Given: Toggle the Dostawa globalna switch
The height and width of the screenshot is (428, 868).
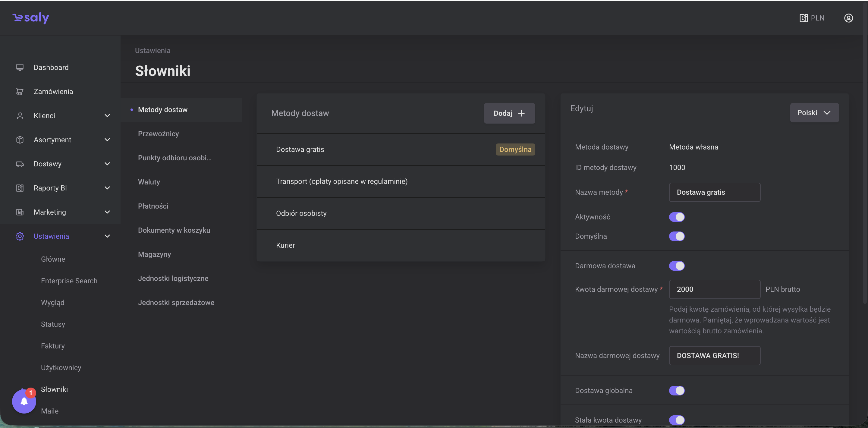Looking at the screenshot, I should pyautogui.click(x=677, y=390).
